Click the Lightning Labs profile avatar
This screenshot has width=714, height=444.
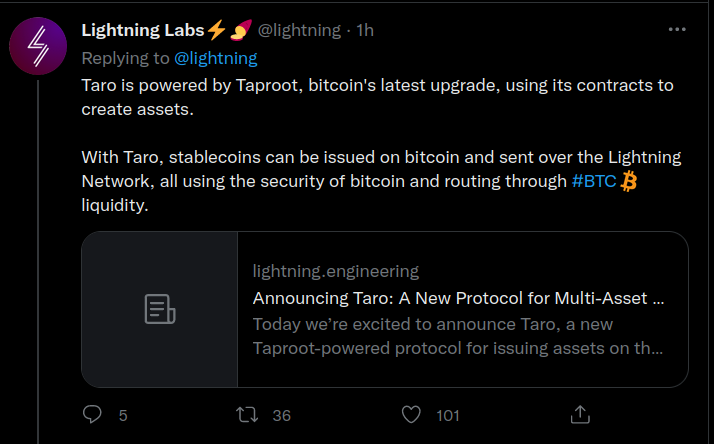coord(38,46)
